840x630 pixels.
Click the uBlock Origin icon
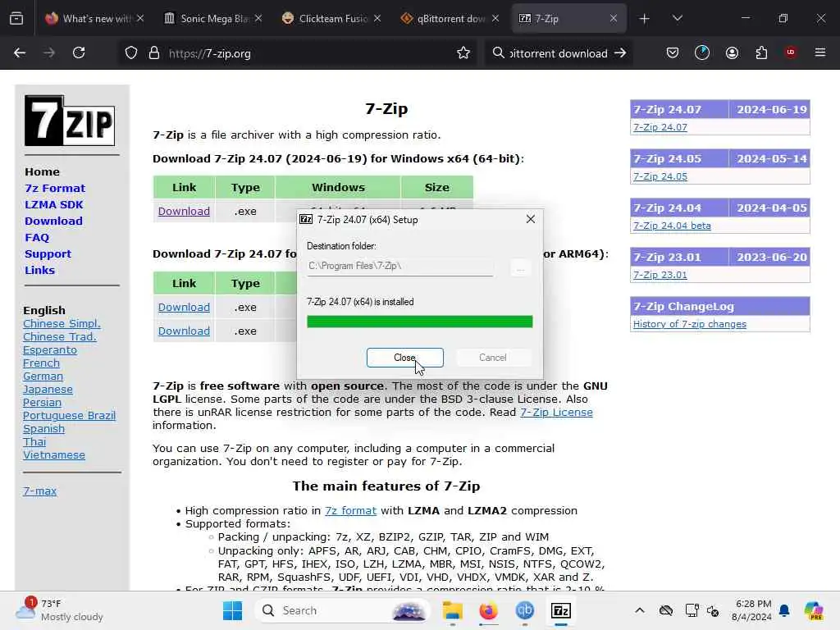click(791, 52)
